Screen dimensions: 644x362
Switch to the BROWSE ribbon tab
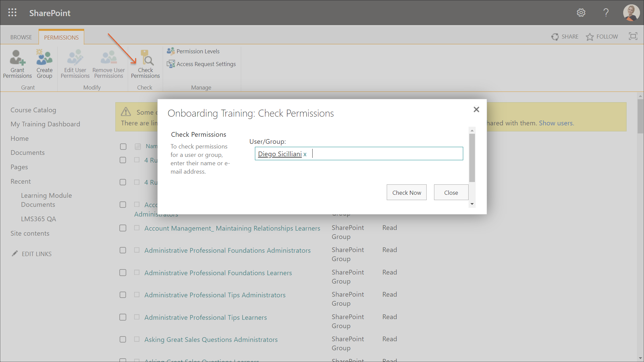click(21, 37)
